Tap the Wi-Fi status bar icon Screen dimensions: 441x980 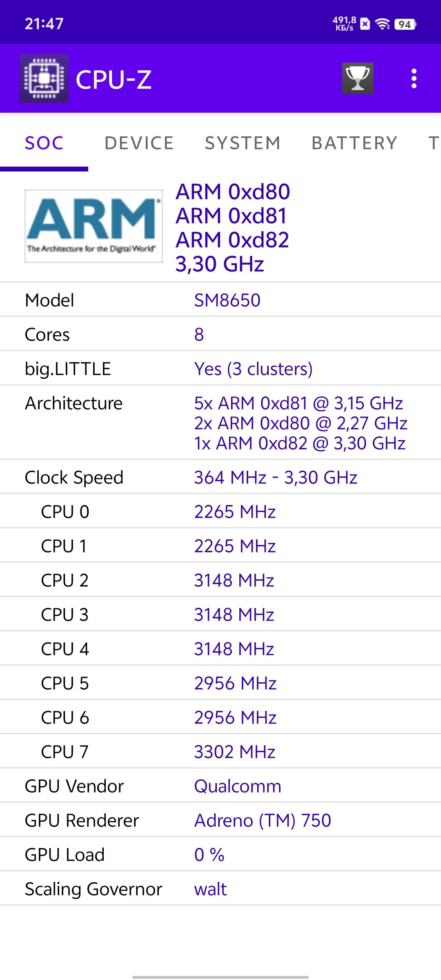coord(382,24)
